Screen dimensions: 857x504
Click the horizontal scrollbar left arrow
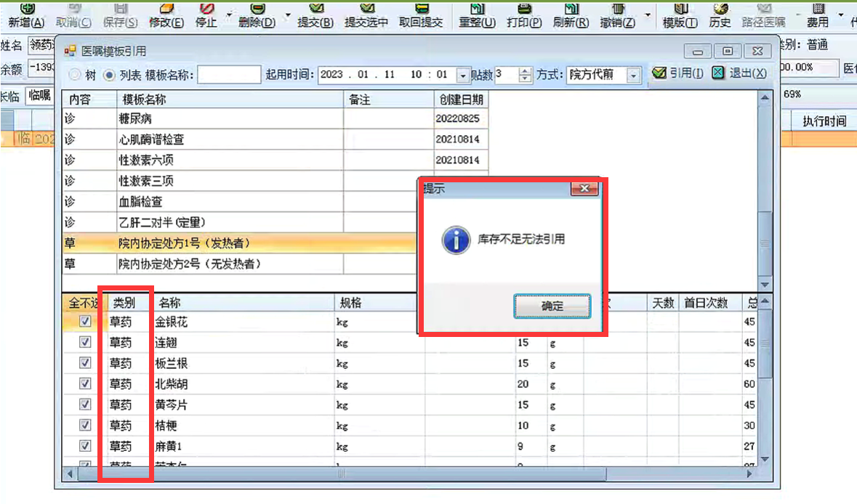click(x=69, y=474)
